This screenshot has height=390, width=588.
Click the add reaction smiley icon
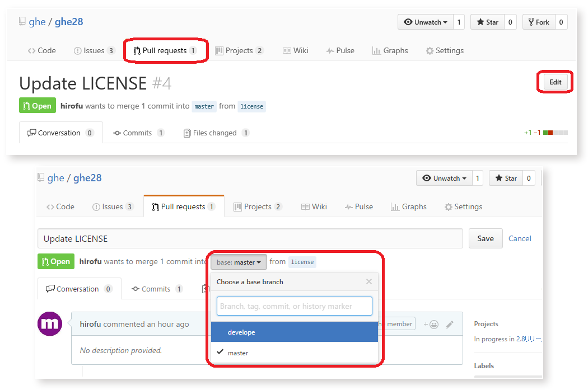click(431, 325)
